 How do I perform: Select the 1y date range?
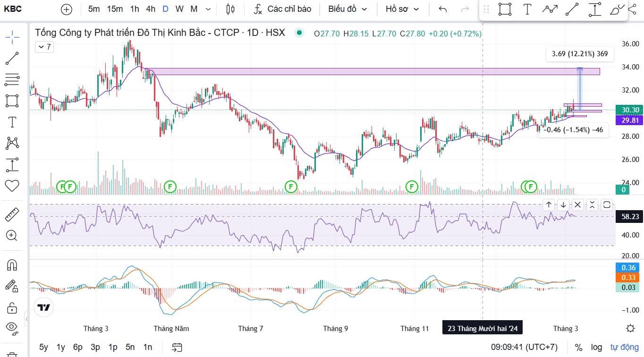point(61,347)
